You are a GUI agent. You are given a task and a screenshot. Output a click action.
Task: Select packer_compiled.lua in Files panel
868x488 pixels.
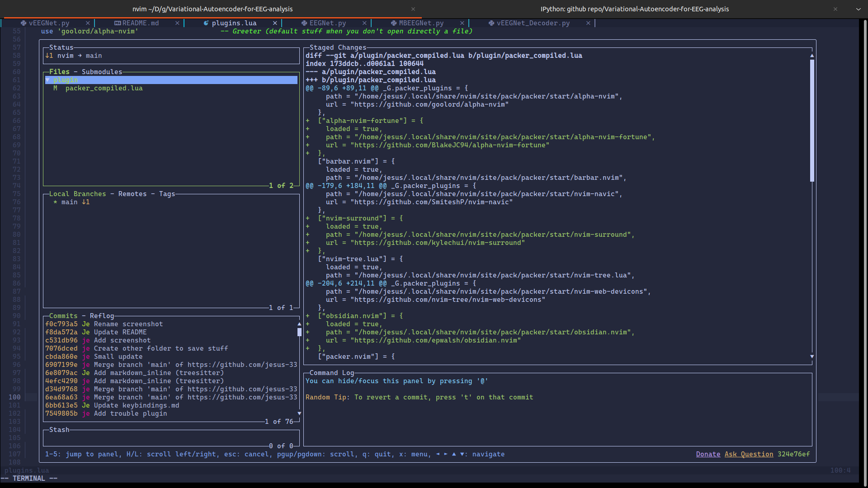(171, 88)
